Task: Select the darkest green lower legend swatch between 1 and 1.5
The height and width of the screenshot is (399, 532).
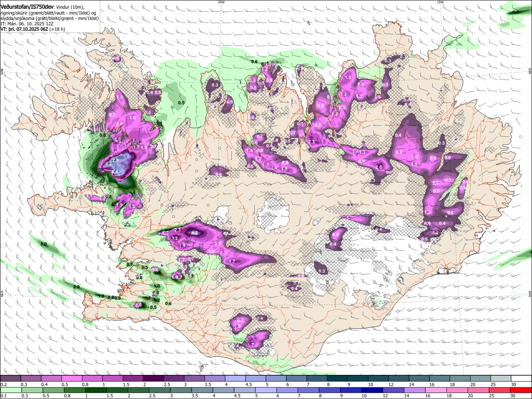Action: click(96, 390)
